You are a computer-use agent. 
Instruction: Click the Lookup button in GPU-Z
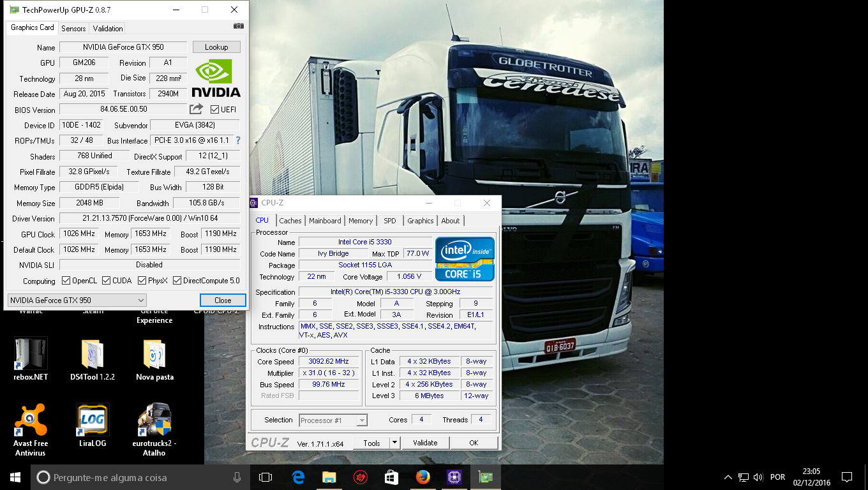(216, 47)
